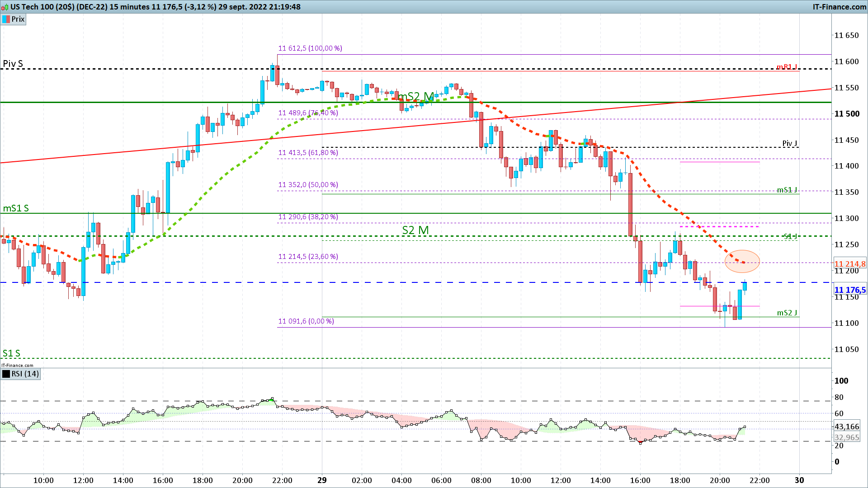Click the candlestick icon in title bar
The image size is (868, 488).
coord(5,7)
